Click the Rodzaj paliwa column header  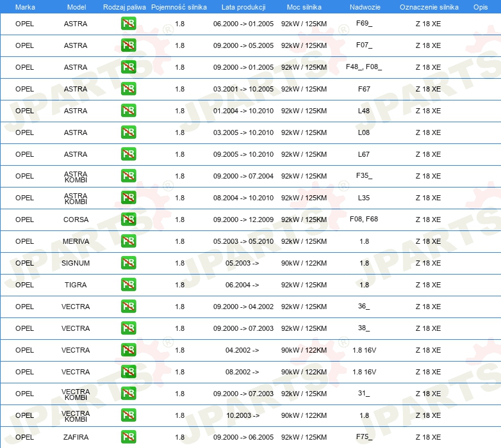coord(124,7)
